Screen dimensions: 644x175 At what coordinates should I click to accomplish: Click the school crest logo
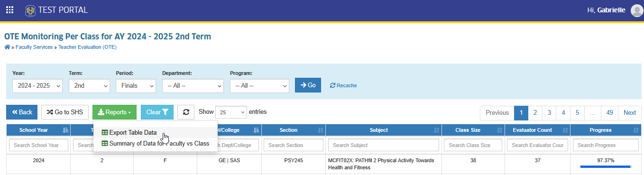tap(31, 10)
